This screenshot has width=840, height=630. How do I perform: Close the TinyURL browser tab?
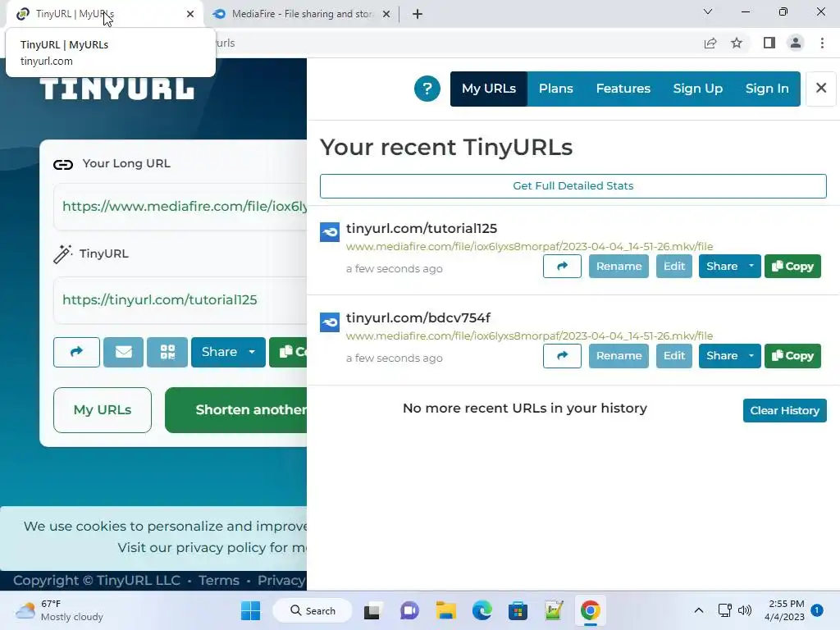pos(190,14)
